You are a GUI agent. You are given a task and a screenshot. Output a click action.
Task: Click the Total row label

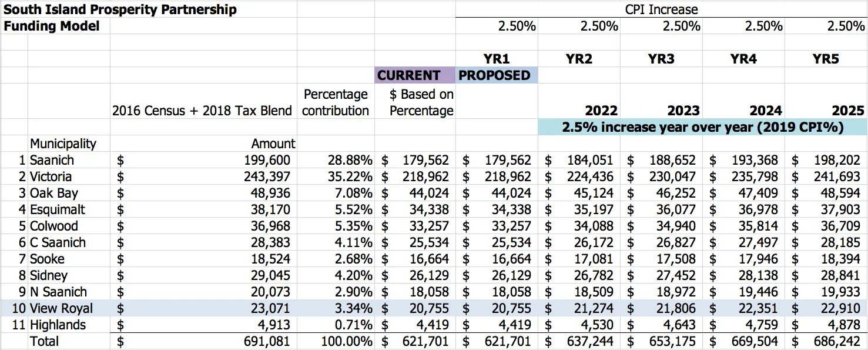44,341
